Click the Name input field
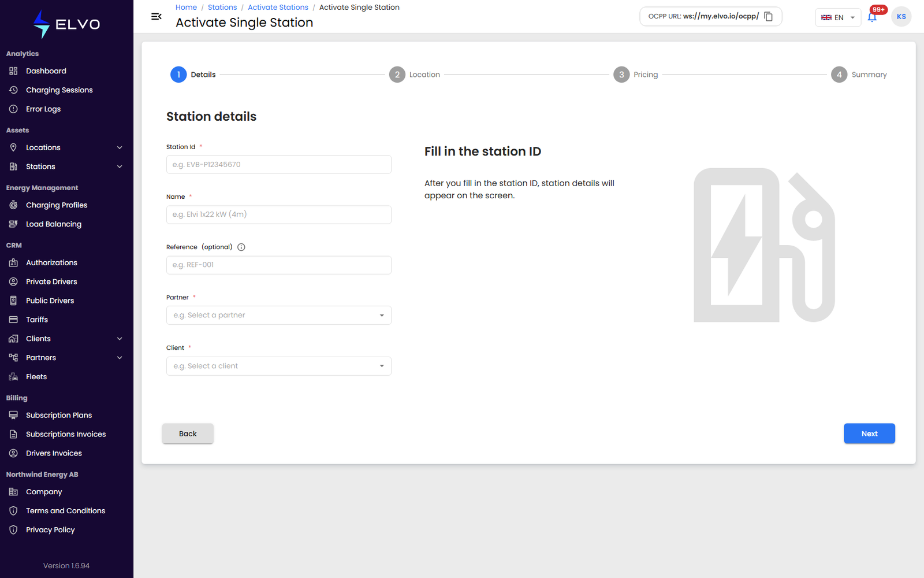The width and height of the screenshot is (924, 578). pos(279,215)
